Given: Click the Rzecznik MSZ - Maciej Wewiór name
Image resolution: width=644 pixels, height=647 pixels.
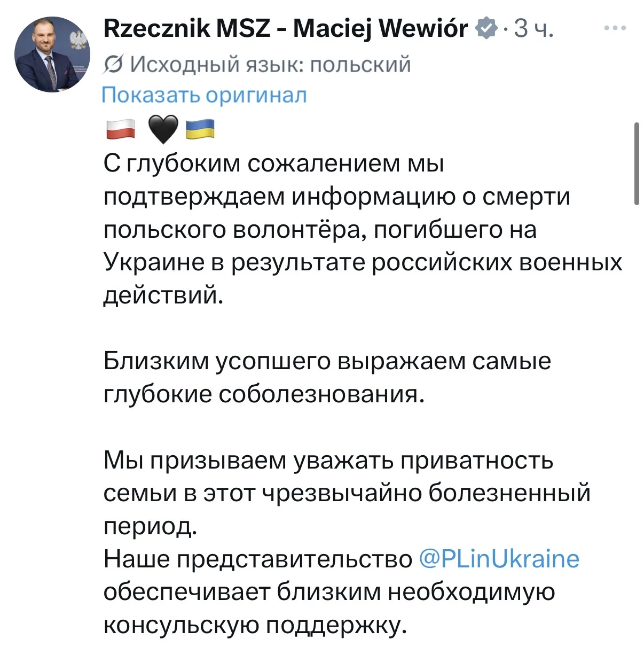Looking at the screenshot, I should (286, 28).
